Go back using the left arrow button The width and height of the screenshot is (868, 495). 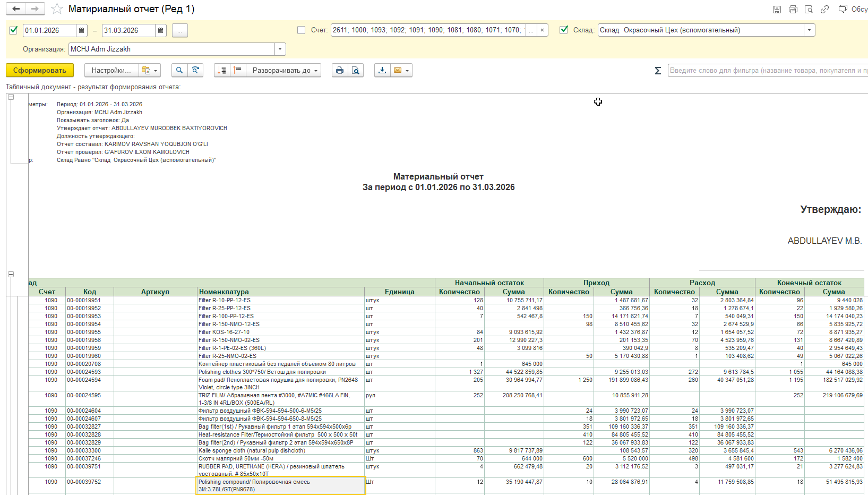(16, 9)
